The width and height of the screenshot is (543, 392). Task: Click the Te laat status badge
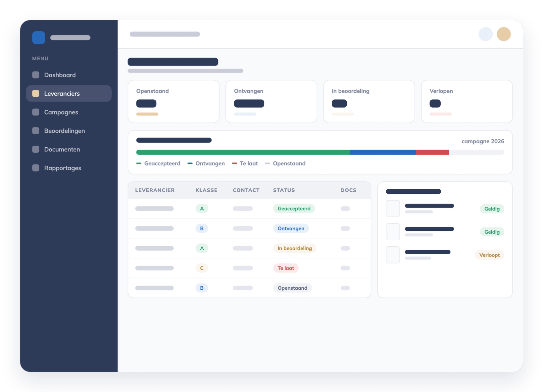click(x=286, y=268)
